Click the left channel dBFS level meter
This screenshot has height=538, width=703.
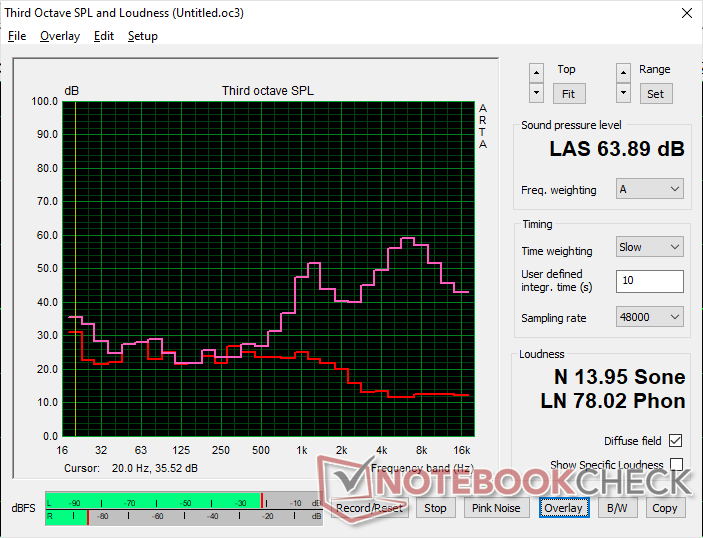click(184, 501)
